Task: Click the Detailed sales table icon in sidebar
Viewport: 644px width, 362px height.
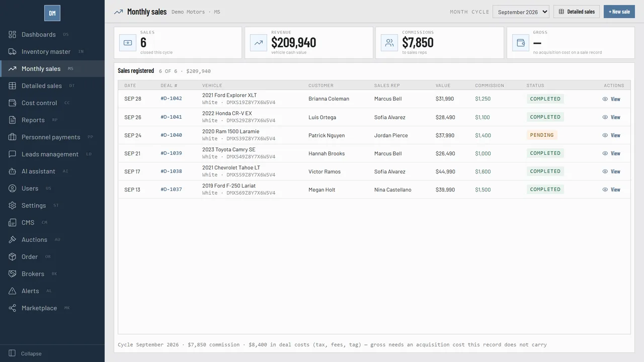Action: pos(12,85)
